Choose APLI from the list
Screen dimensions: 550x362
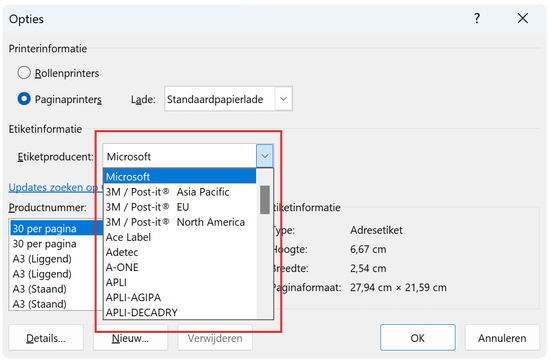(180, 282)
